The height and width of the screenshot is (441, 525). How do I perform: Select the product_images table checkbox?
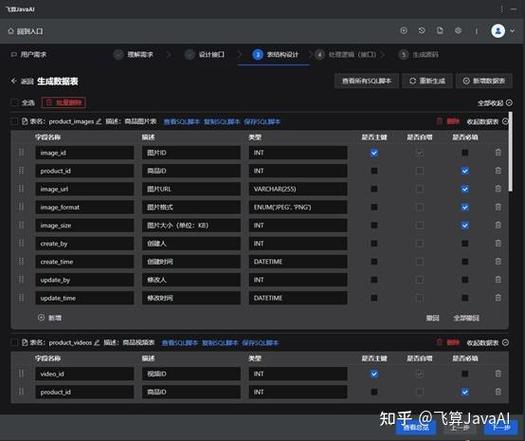click(14, 121)
